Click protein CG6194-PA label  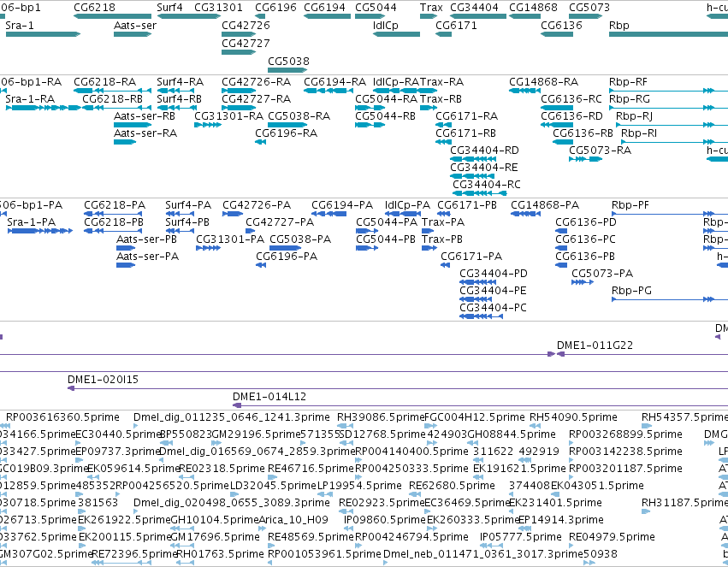pos(341,205)
